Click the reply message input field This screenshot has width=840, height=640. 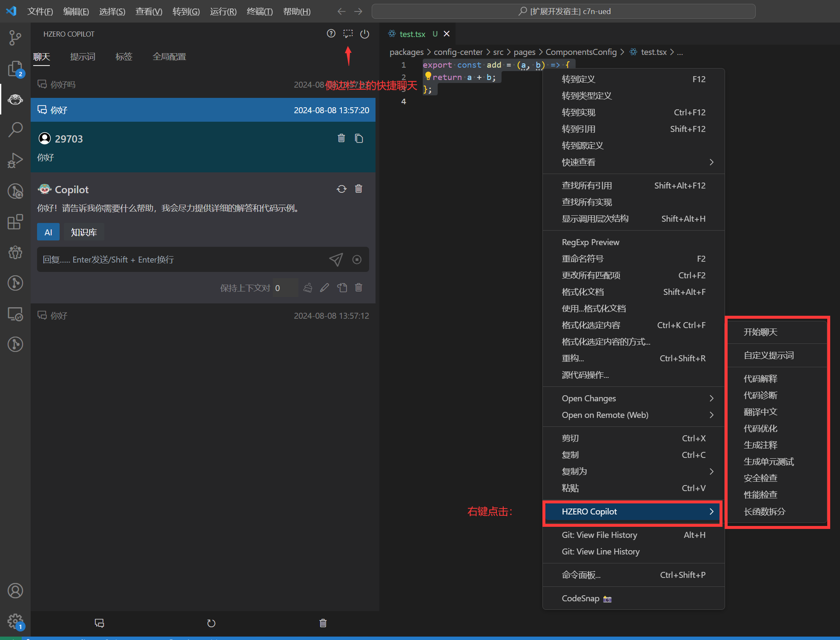(183, 260)
